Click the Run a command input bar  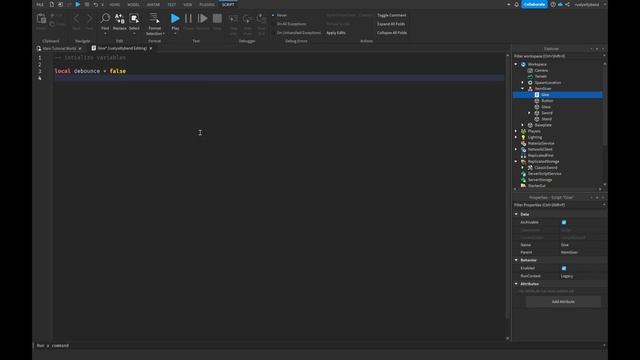(x=318, y=345)
